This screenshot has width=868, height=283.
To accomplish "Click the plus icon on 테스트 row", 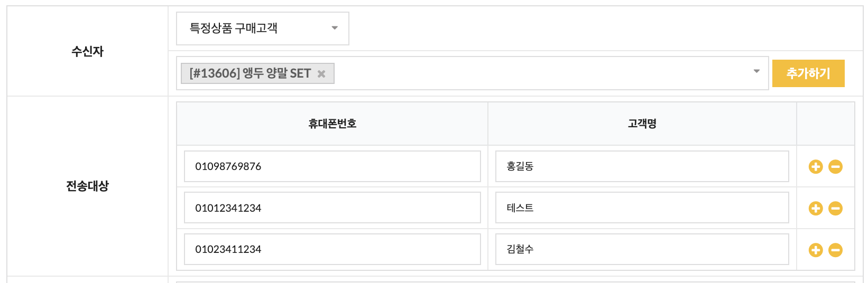I will click(x=816, y=209).
